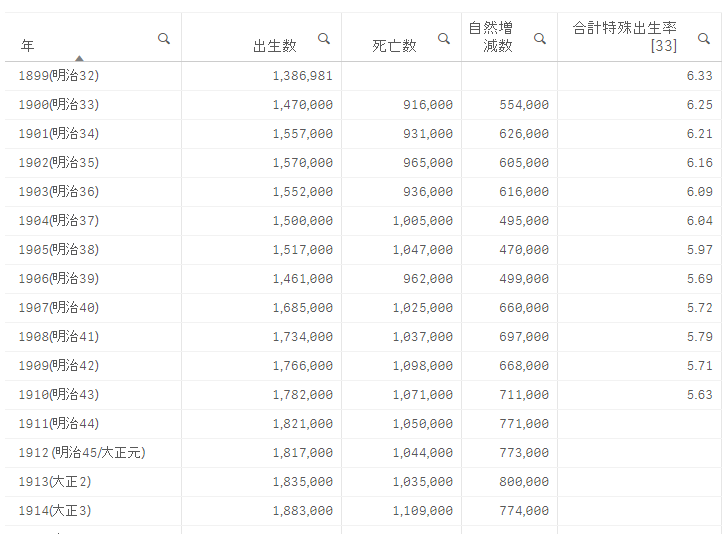Sort table by 死亡数 header label
Screen dimensions: 728x534
(x=394, y=46)
